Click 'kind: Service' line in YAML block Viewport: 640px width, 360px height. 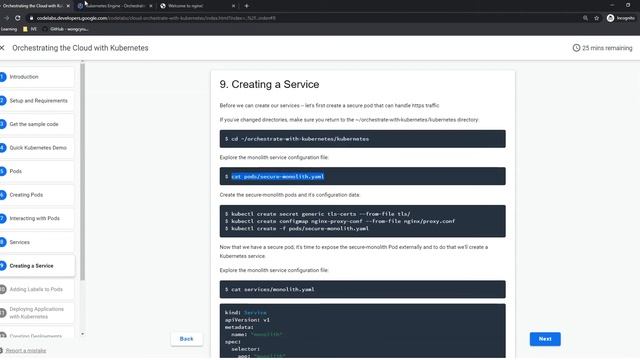click(245, 313)
